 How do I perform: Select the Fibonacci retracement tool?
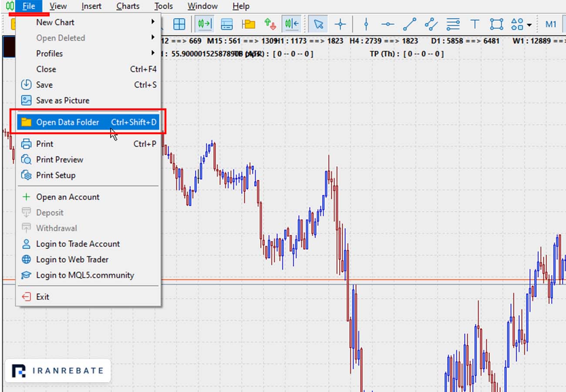tap(453, 24)
